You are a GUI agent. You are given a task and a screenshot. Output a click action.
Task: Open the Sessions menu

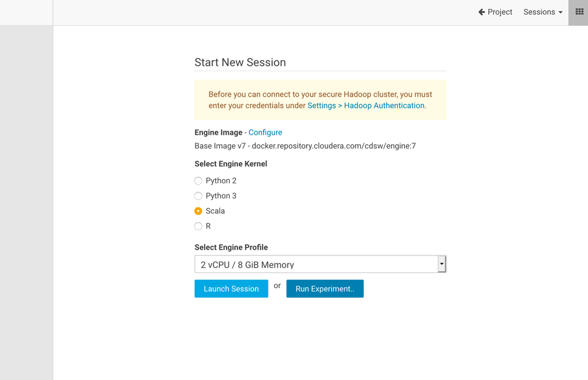539,12
